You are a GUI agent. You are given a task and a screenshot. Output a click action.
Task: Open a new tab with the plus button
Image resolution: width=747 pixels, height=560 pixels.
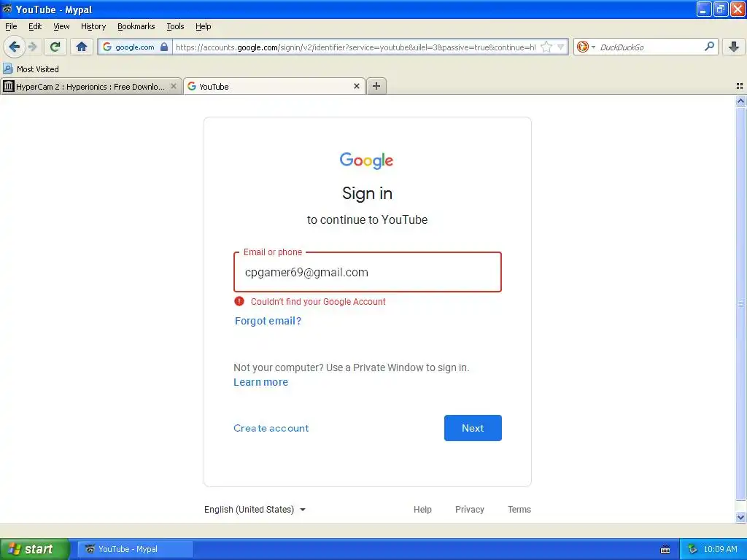pos(376,86)
